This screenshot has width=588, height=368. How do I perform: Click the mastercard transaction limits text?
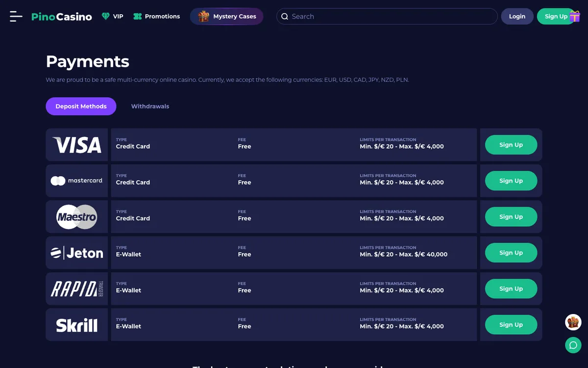pyautogui.click(x=402, y=183)
